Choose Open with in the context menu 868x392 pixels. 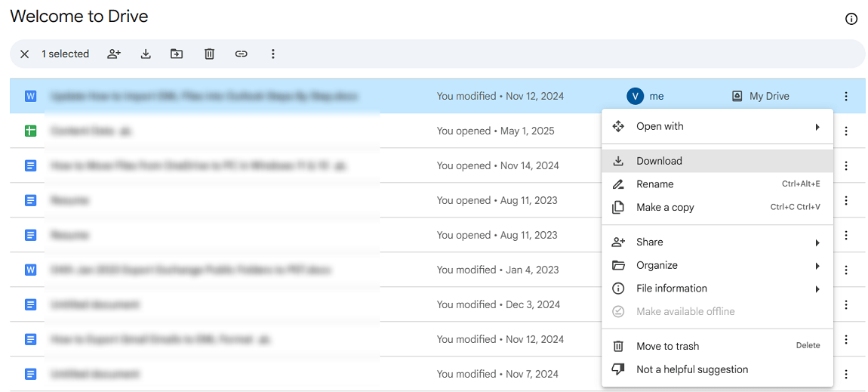click(718, 126)
